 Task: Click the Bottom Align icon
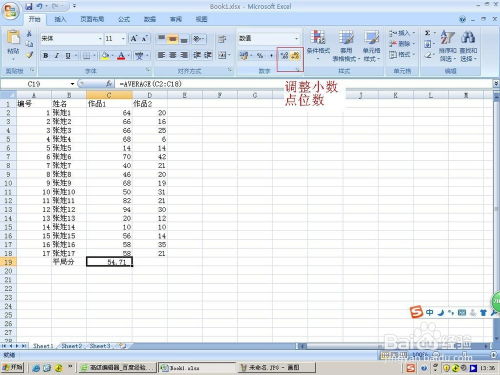[184, 39]
